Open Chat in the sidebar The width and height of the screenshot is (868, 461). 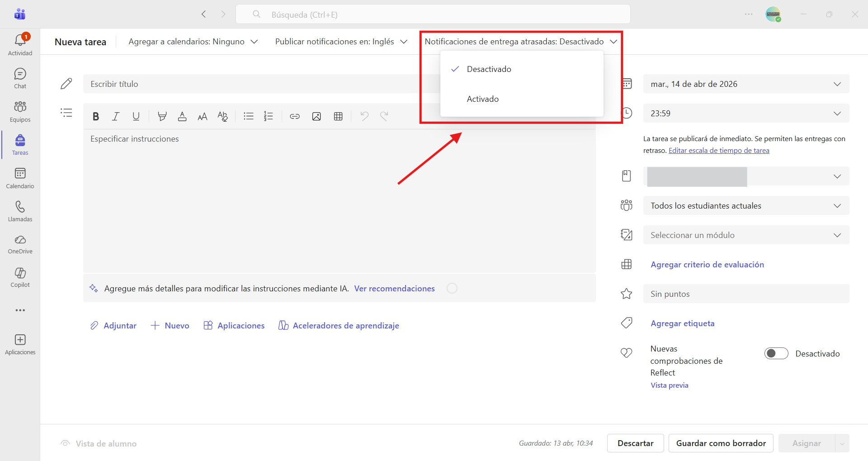point(20,78)
